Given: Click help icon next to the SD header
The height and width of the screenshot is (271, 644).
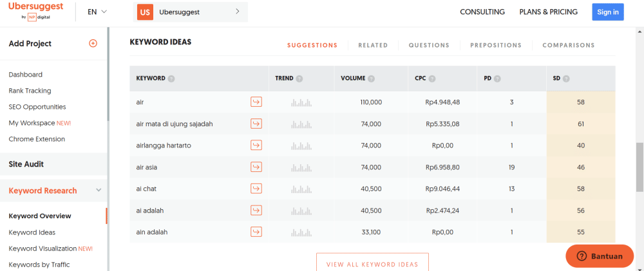Looking at the screenshot, I should [566, 79].
